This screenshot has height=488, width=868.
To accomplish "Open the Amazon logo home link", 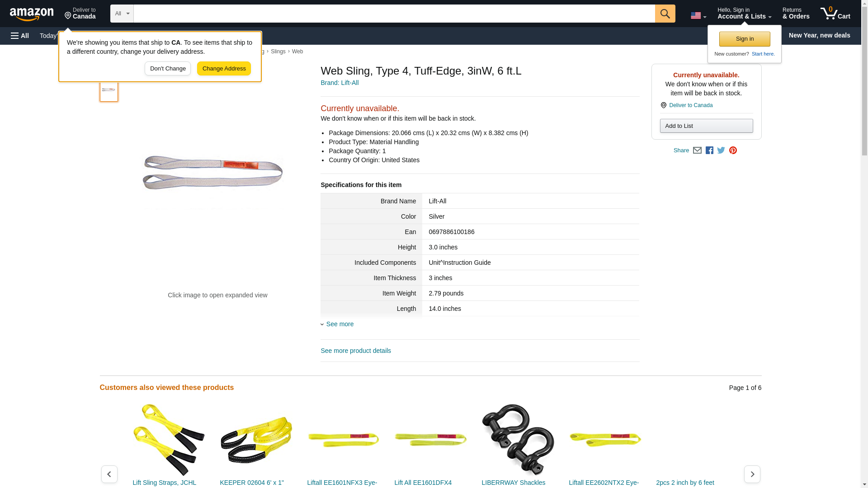I will (32, 14).
